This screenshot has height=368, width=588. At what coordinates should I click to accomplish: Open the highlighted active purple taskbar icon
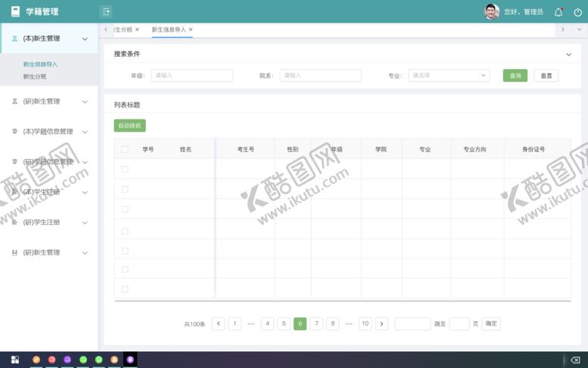[x=130, y=360]
